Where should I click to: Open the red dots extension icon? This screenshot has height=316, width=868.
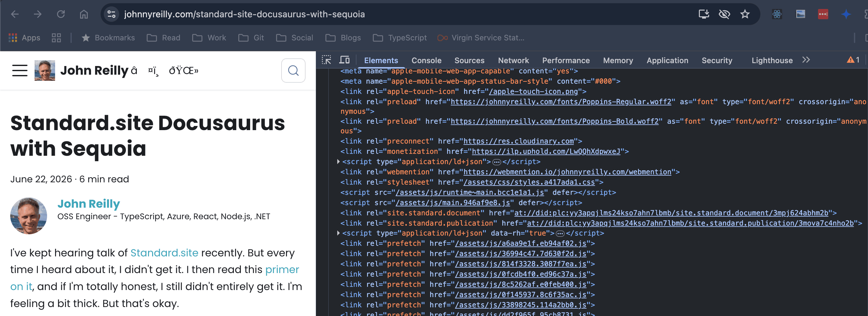click(x=823, y=14)
